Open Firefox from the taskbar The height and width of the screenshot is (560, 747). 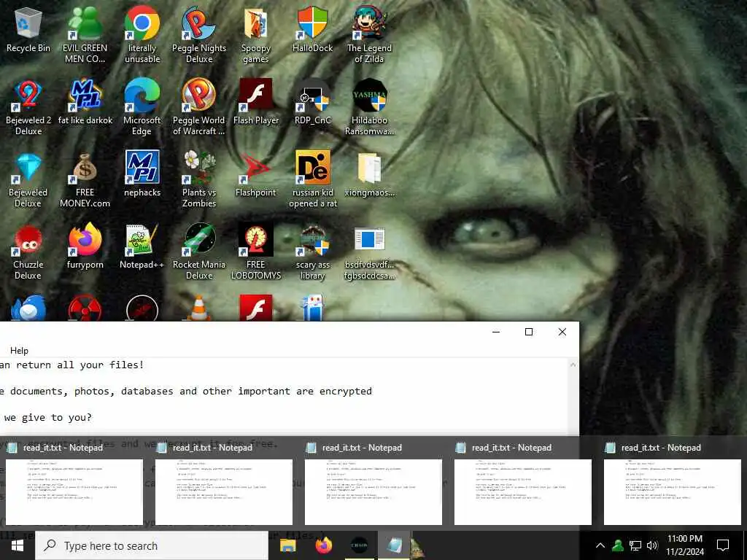(323, 545)
